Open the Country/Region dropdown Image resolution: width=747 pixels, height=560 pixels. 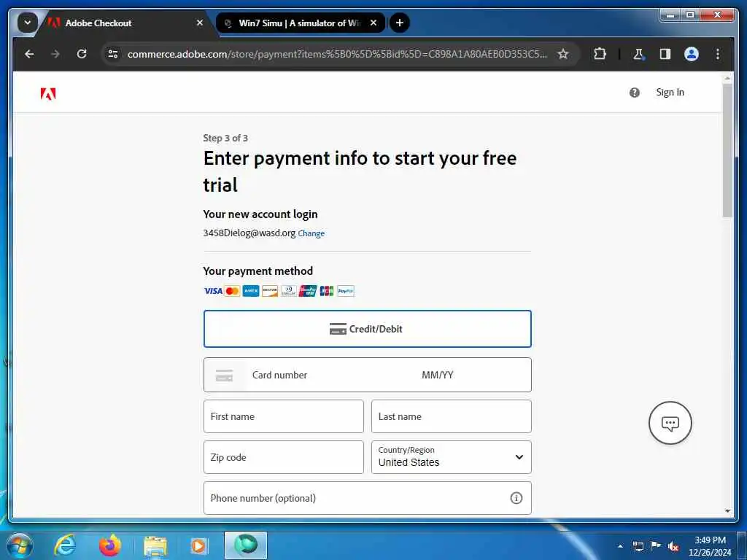(451, 457)
